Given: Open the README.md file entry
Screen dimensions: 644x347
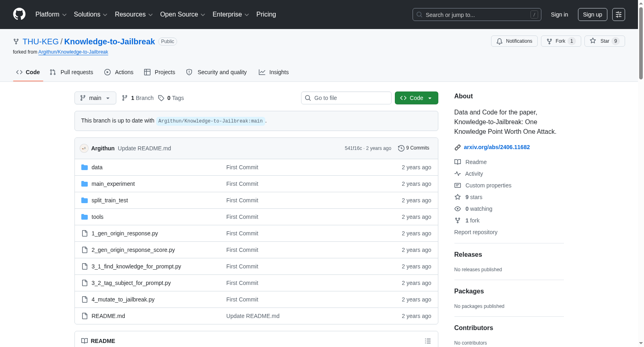Looking at the screenshot, I should (108, 316).
